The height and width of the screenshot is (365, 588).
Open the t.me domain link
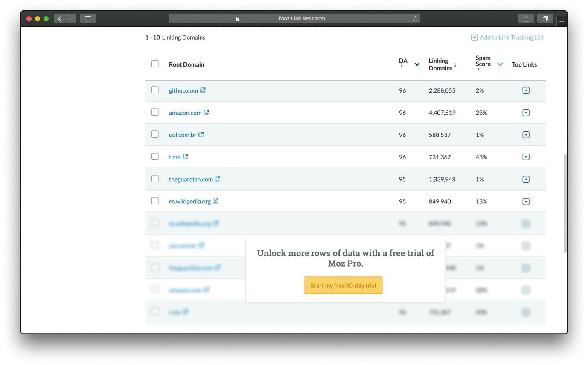[x=175, y=157]
